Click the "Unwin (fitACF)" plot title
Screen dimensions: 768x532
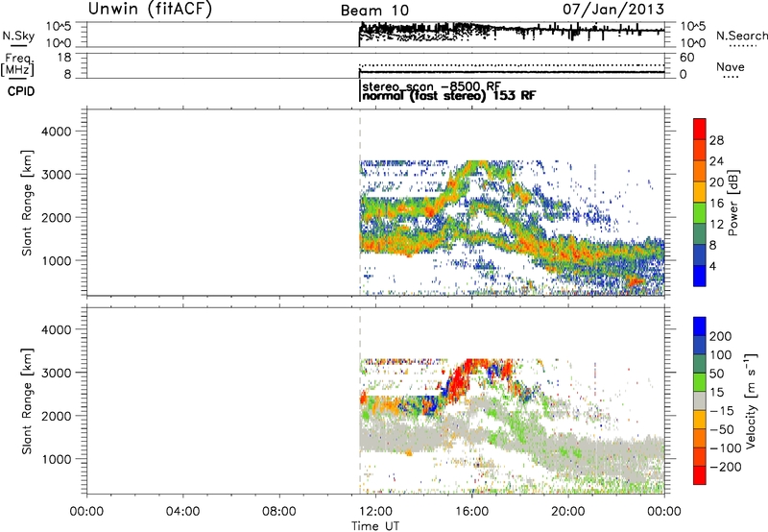click(150, 9)
